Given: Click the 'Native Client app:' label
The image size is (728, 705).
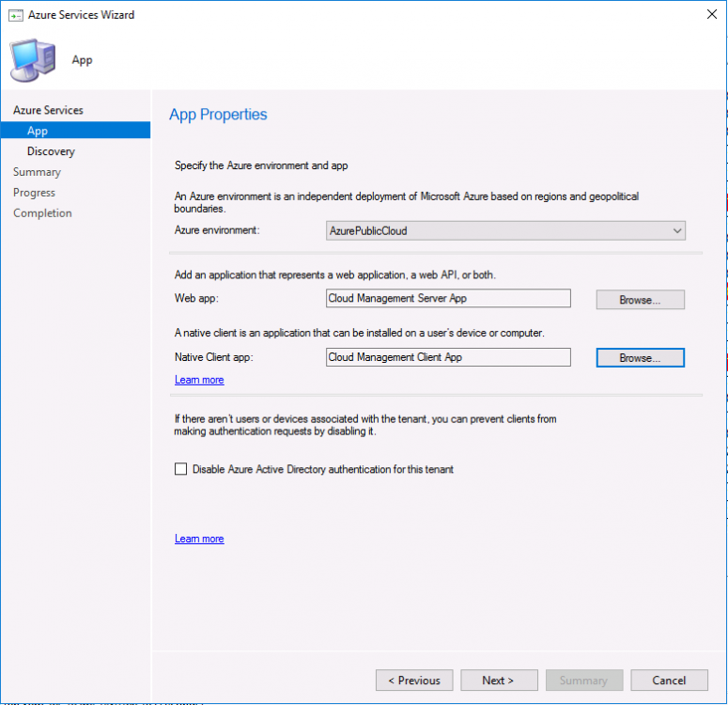Looking at the screenshot, I should tap(213, 357).
